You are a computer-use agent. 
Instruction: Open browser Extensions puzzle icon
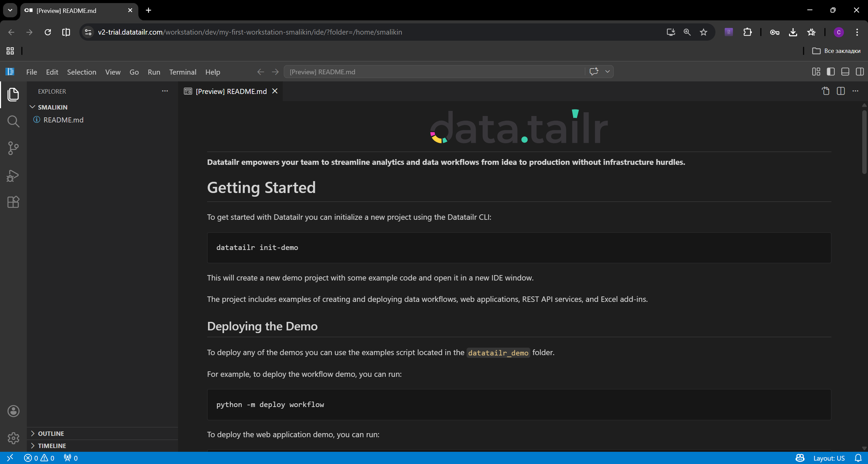point(747,32)
